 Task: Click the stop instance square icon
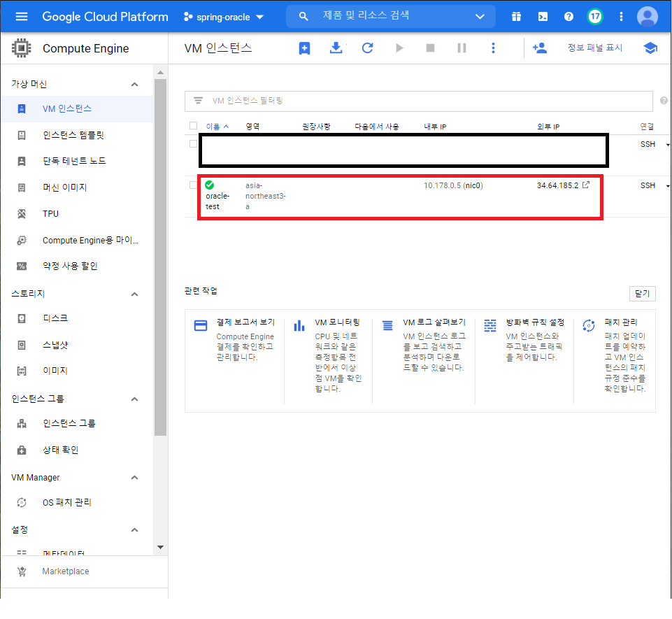coord(430,48)
